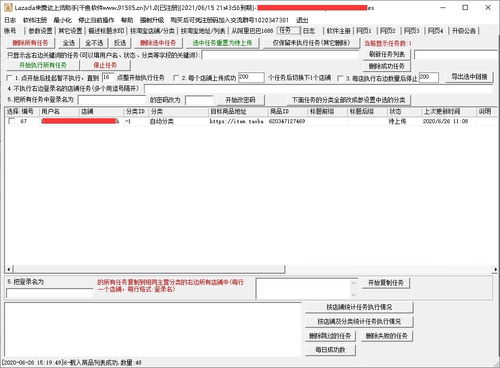Click the 最小化 menu item
Screen dimensions: 500x368
coord(63,20)
